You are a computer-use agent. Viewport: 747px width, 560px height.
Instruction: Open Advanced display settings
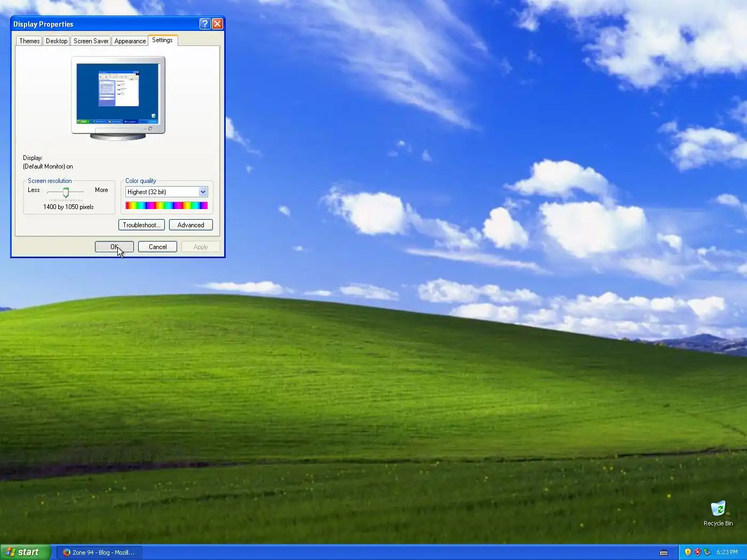pyautogui.click(x=190, y=225)
